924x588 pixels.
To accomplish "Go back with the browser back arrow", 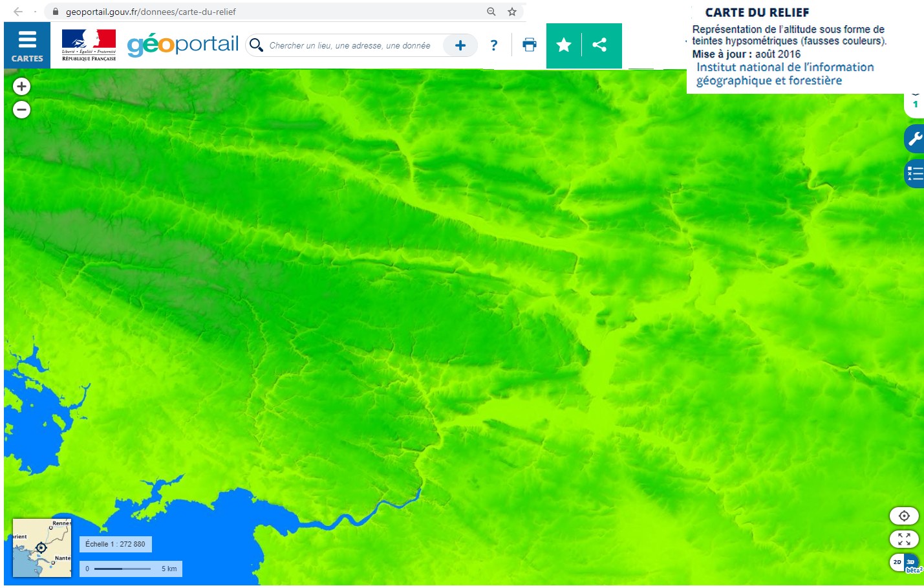I will pyautogui.click(x=17, y=12).
